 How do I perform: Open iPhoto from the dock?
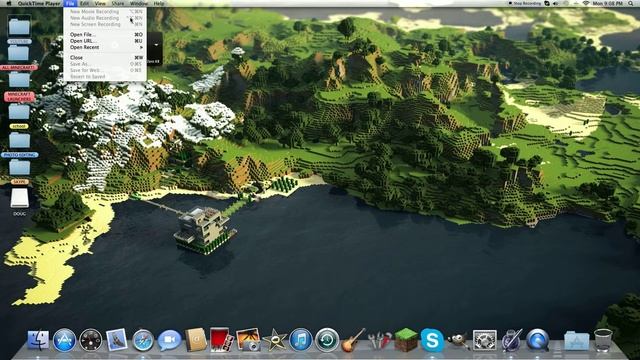pos(248,340)
